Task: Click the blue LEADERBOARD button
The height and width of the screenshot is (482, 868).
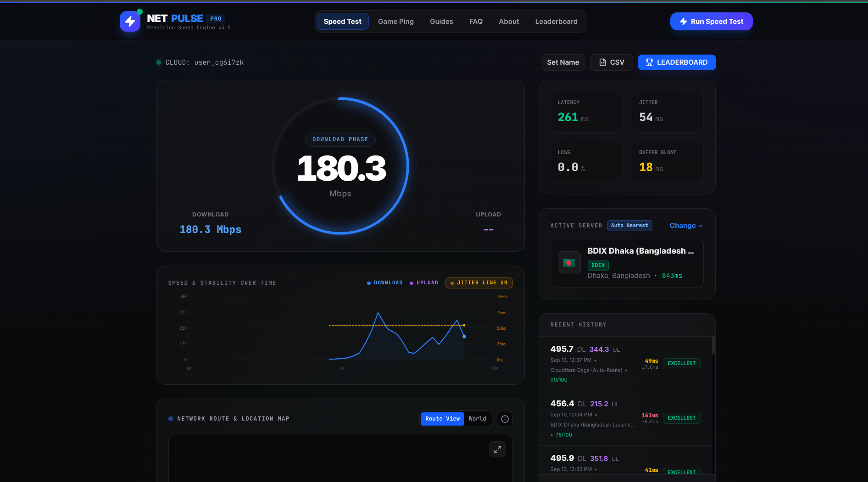Action: 677,62
